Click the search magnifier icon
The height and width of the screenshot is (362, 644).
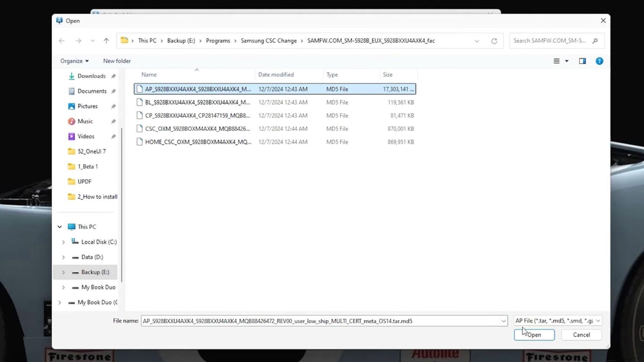click(595, 41)
